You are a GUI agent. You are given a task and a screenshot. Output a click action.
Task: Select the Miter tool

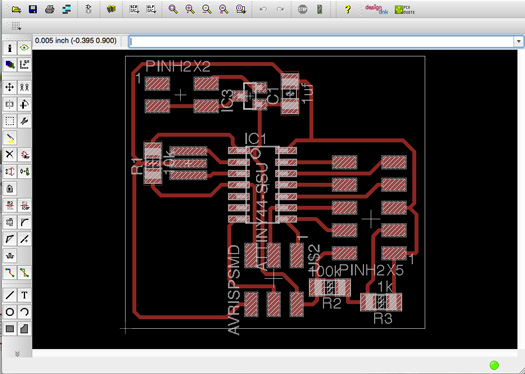[24, 222]
